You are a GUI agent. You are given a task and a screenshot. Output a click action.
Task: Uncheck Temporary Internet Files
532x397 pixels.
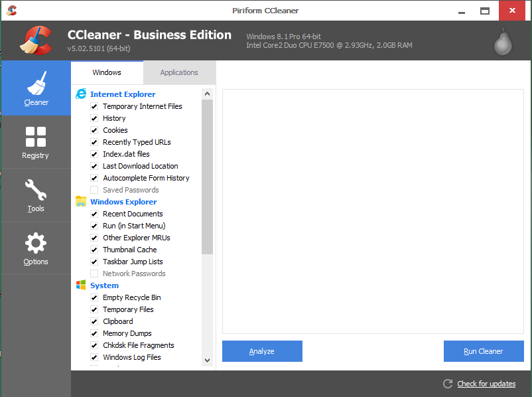tap(94, 107)
